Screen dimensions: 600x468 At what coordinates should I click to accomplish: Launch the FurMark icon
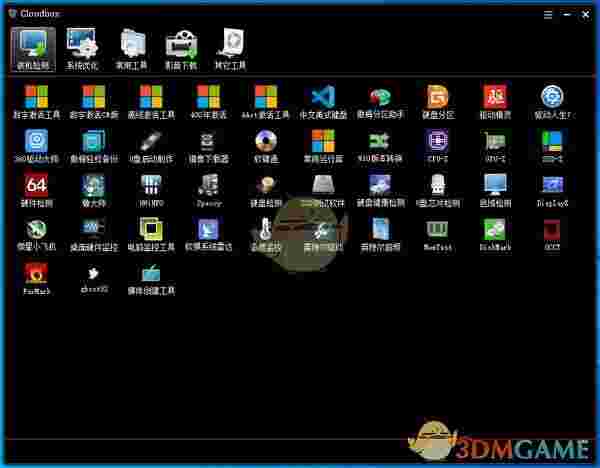(36, 273)
